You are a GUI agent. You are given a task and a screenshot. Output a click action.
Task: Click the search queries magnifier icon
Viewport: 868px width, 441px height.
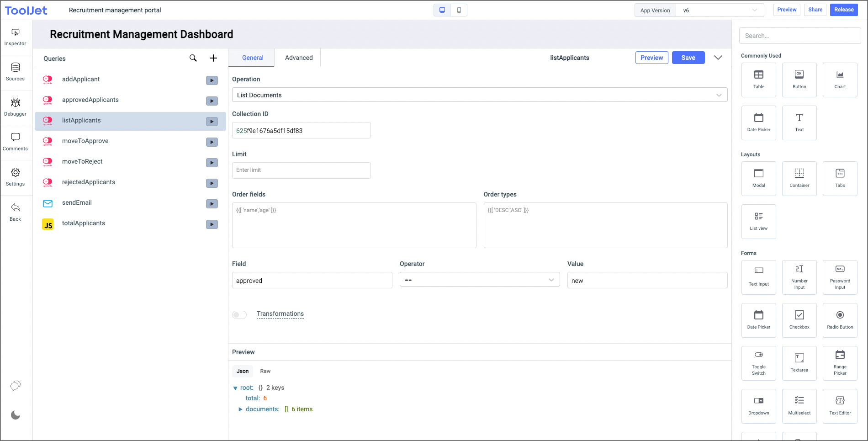point(193,58)
